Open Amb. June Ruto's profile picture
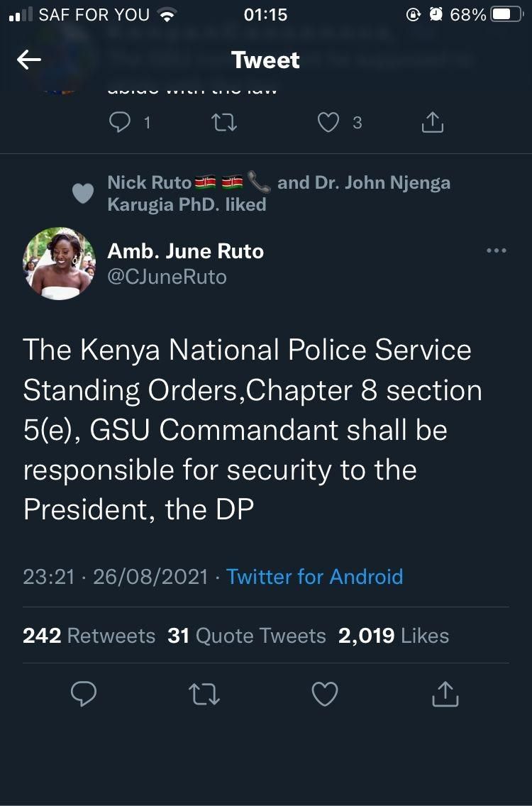 point(59,263)
